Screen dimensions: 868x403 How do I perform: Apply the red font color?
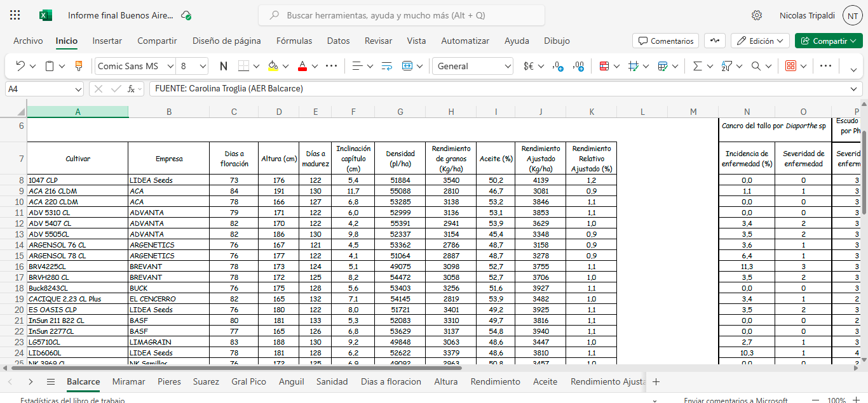[x=302, y=66]
